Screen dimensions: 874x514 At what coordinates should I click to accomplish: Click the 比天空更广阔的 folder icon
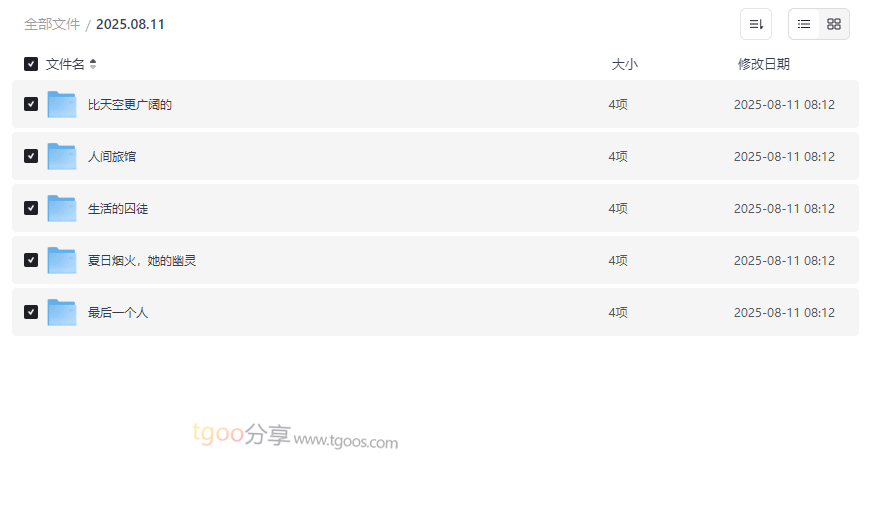(62, 104)
